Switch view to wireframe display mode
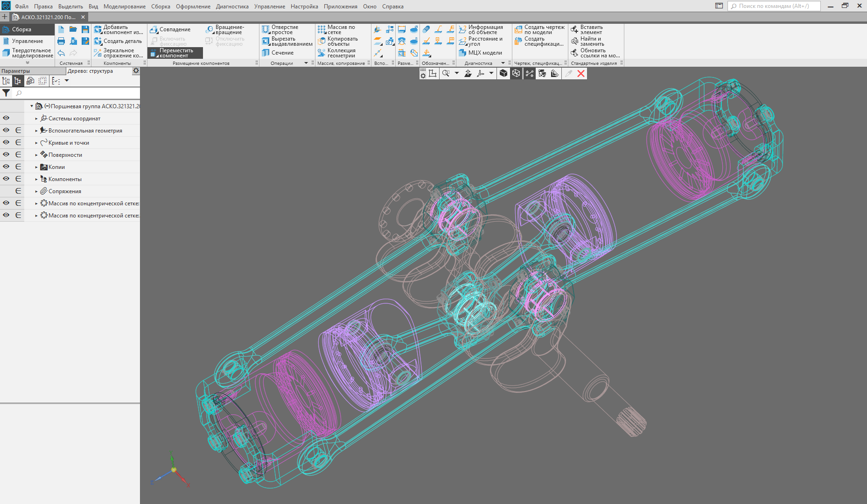Image resolution: width=867 pixels, height=504 pixels. 516,73
